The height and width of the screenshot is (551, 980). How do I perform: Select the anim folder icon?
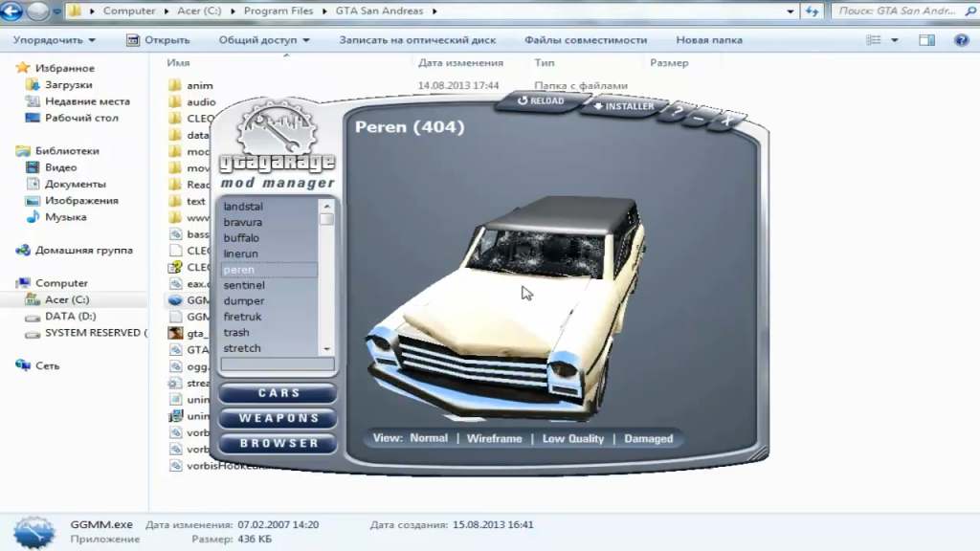175,85
